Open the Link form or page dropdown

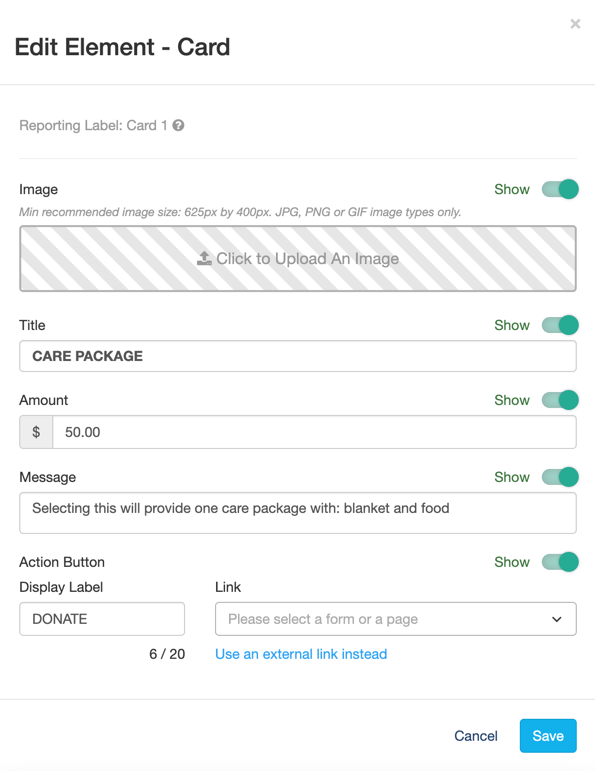tap(395, 619)
